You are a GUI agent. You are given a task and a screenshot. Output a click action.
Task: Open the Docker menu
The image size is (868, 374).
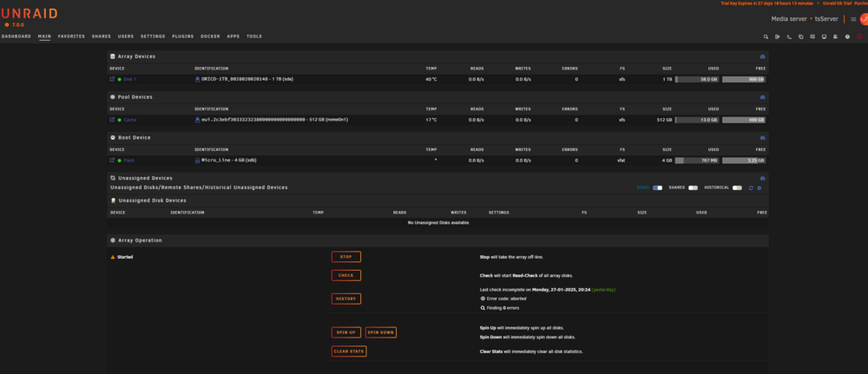click(210, 36)
